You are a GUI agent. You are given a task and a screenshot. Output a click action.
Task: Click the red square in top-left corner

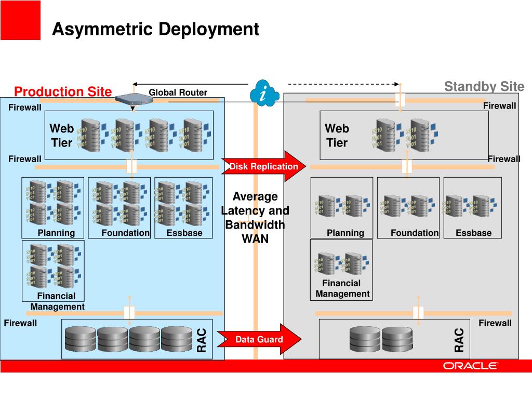click(20, 20)
